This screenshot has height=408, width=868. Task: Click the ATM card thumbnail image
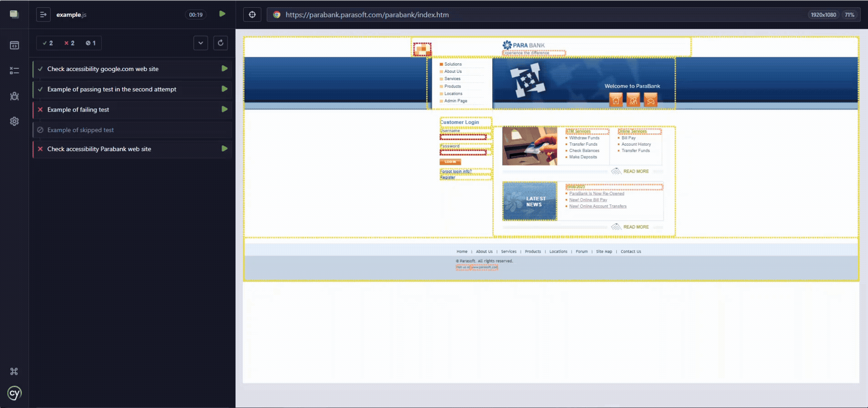(x=530, y=146)
